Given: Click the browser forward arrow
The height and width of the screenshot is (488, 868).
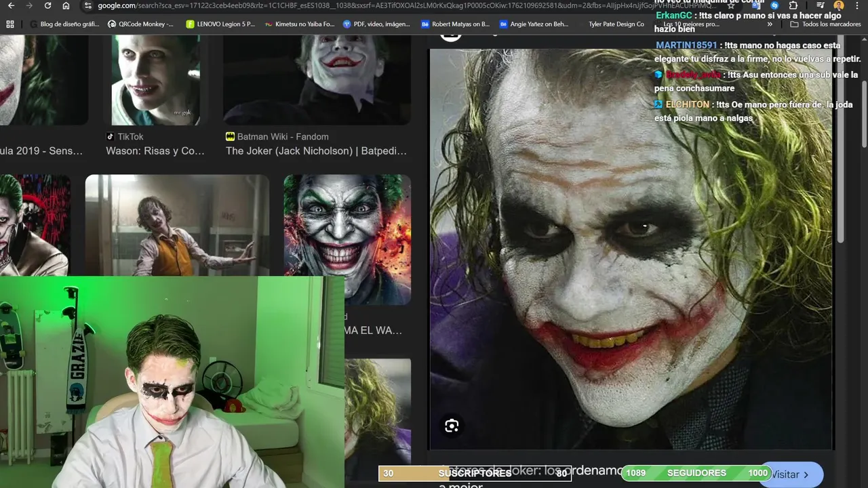Looking at the screenshot, I should pos(28,5).
